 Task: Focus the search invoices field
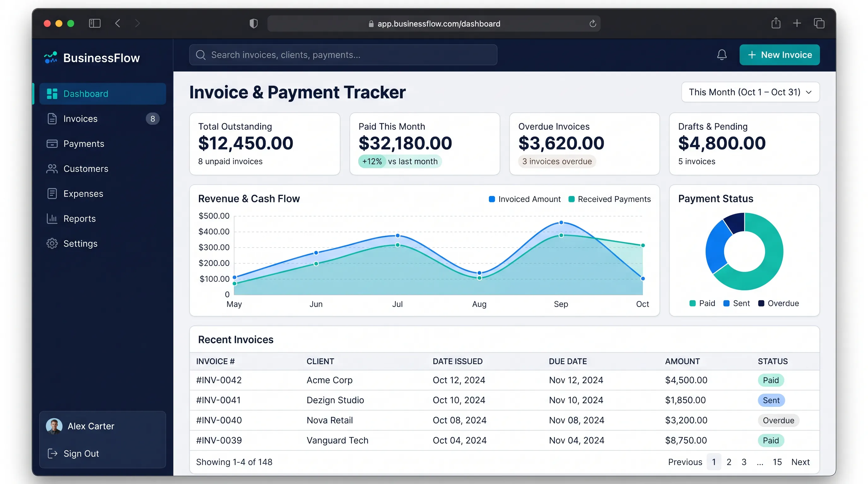[x=343, y=55]
